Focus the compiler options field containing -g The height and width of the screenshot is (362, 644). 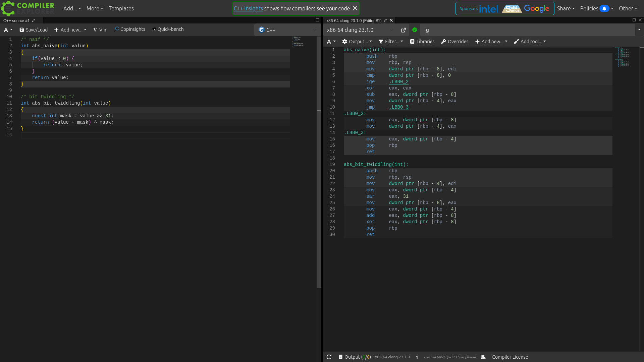[x=528, y=30]
